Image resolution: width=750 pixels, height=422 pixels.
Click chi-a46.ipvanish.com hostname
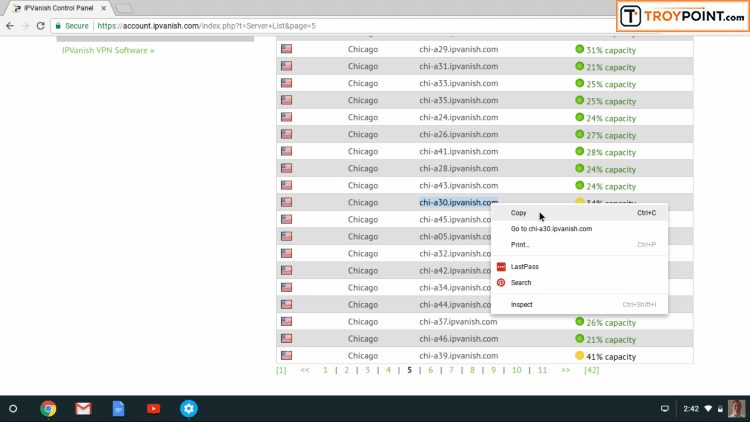click(x=459, y=339)
